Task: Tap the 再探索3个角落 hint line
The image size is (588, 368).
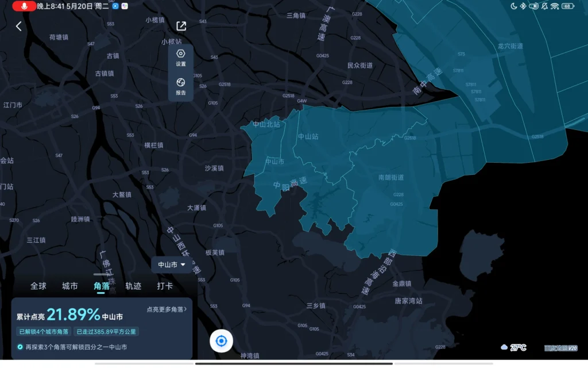Action: 72,347
